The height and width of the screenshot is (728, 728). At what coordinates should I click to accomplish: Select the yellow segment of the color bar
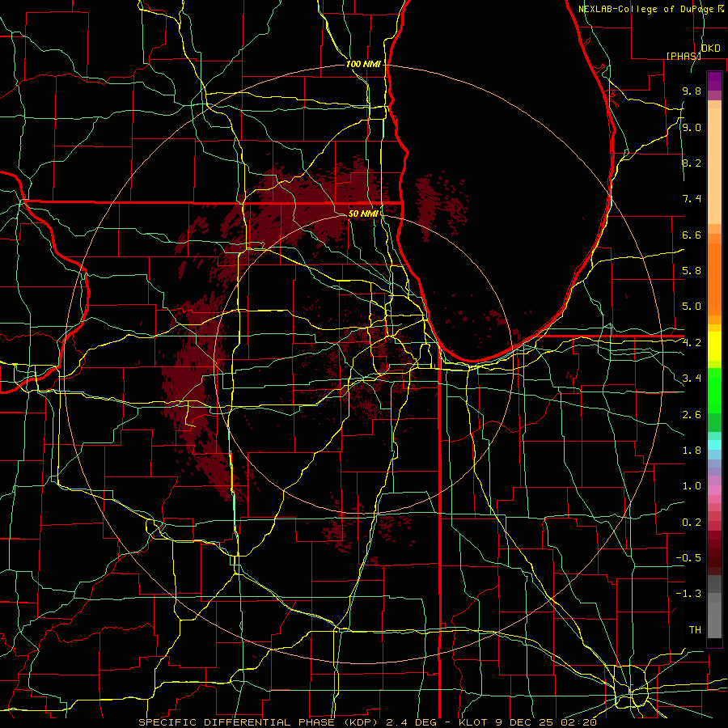pos(714,345)
